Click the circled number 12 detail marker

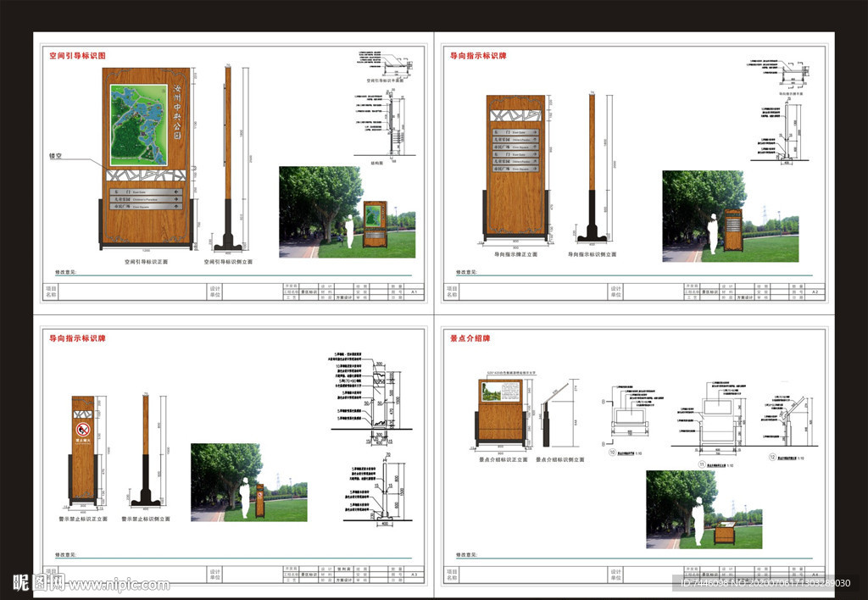[770, 458]
